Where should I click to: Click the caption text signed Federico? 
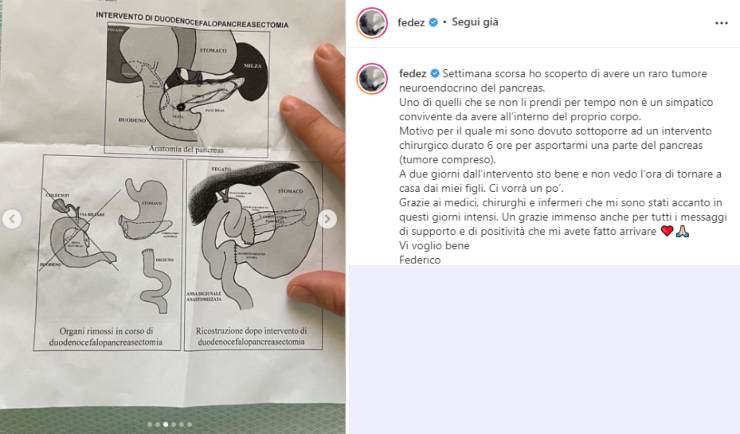[x=561, y=167]
